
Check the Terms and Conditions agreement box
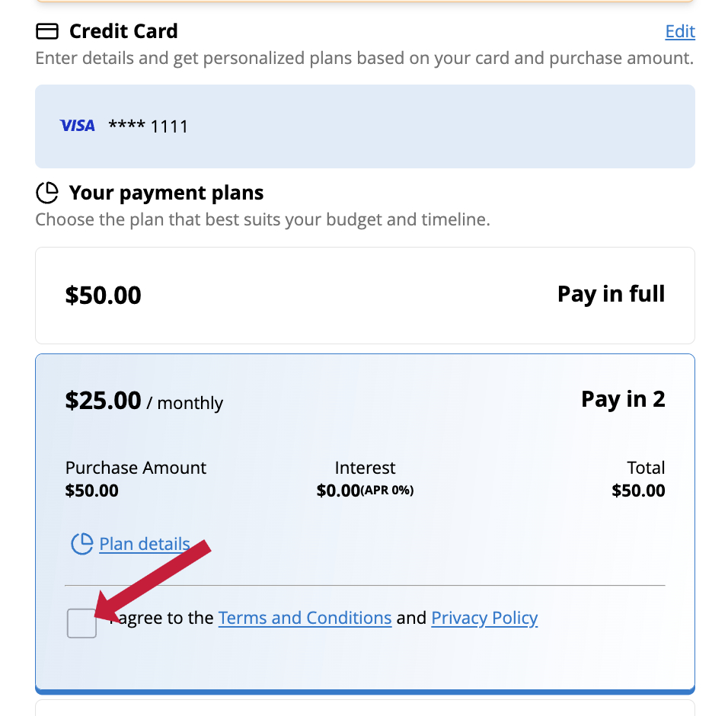coord(81,623)
